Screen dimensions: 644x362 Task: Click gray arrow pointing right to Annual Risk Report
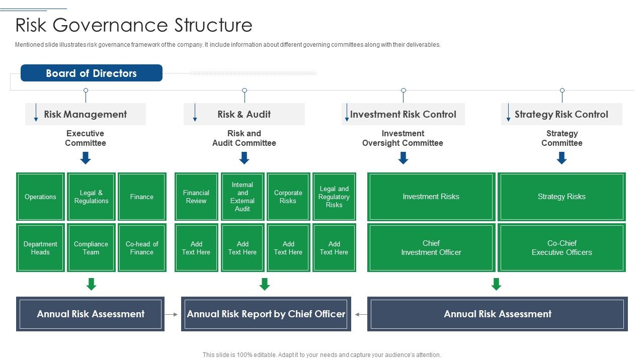click(x=172, y=314)
